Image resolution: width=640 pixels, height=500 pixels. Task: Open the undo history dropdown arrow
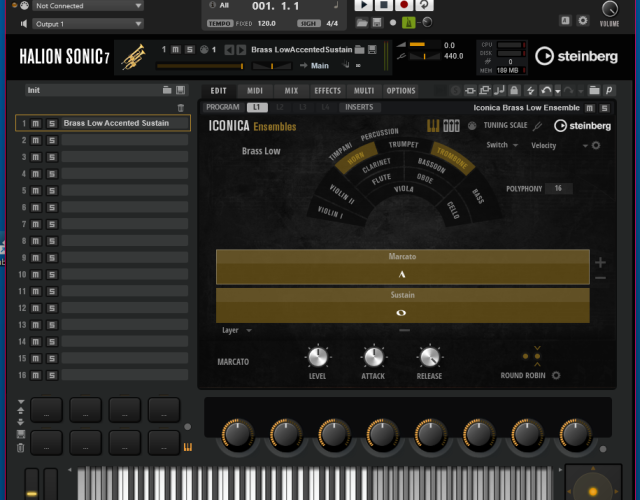point(558,91)
